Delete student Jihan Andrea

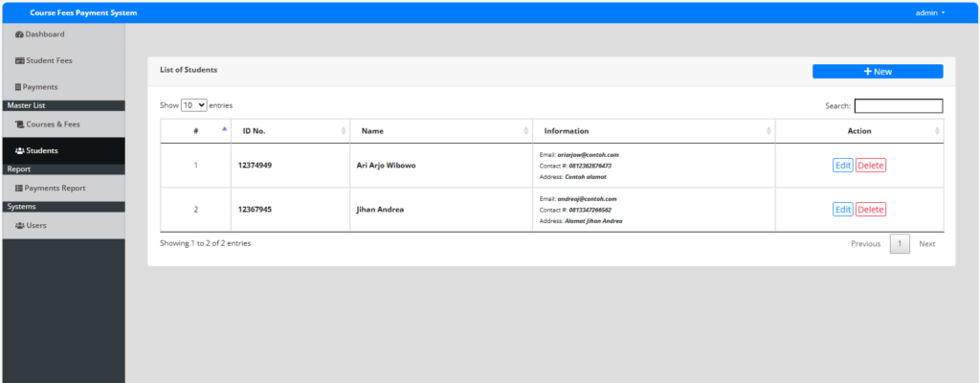[870, 210]
